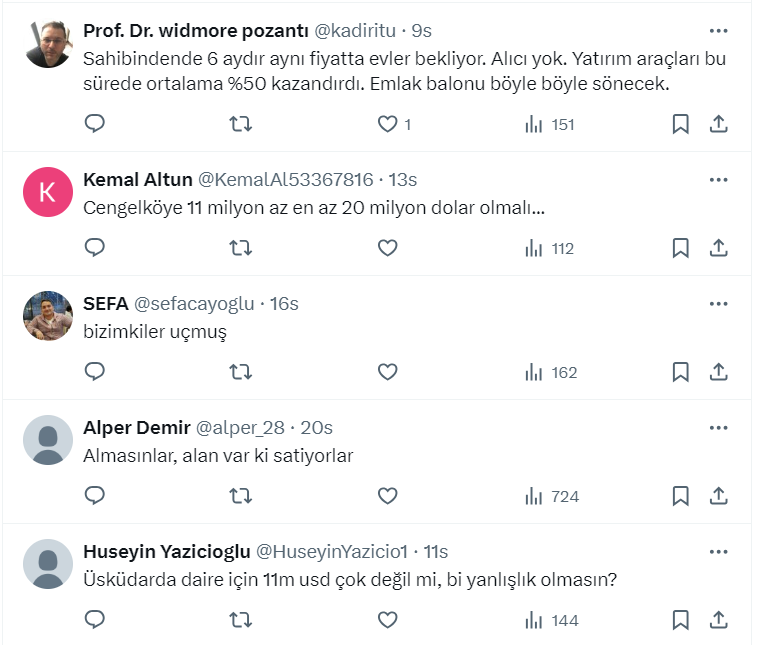
Task: Expand more options for Huseyin Yazicioglu's tweet
Action: 718,551
